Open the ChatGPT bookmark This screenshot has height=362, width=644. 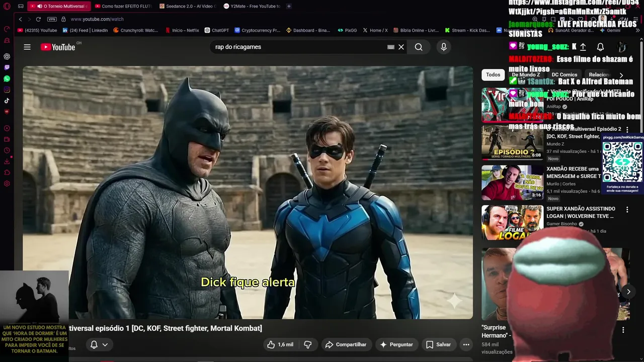click(217, 30)
